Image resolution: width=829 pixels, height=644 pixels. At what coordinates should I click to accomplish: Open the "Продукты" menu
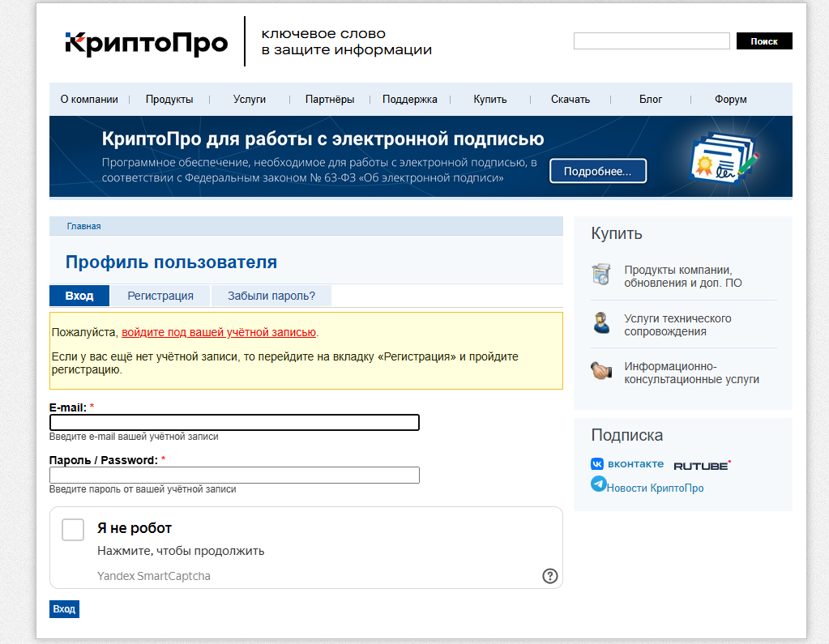coord(169,100)
